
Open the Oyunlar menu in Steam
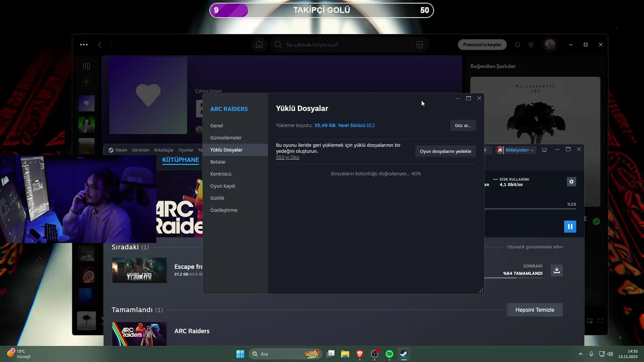coord(186,150)
